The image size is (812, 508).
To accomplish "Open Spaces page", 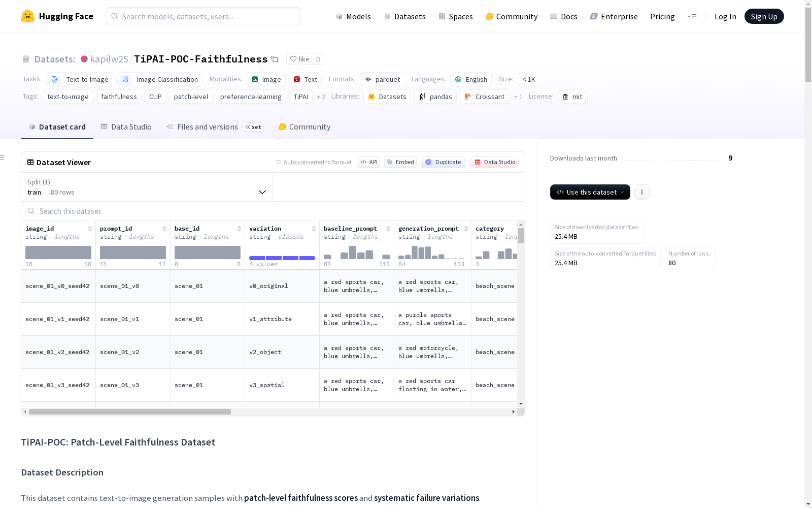I will point(455,16).
